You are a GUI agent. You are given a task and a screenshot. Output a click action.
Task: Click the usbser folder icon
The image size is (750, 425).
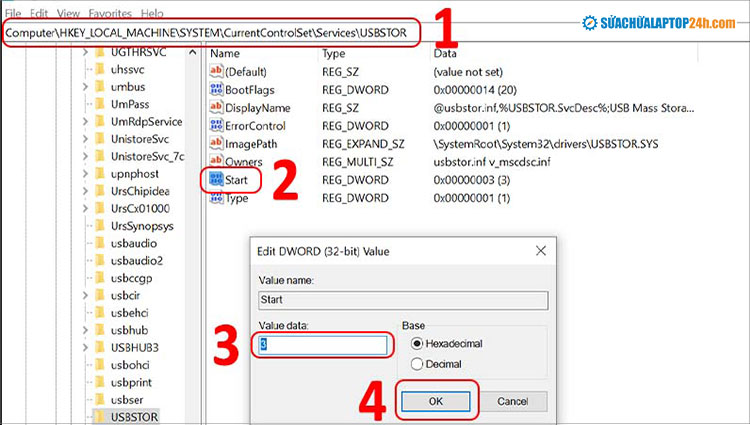coord(100,399)
